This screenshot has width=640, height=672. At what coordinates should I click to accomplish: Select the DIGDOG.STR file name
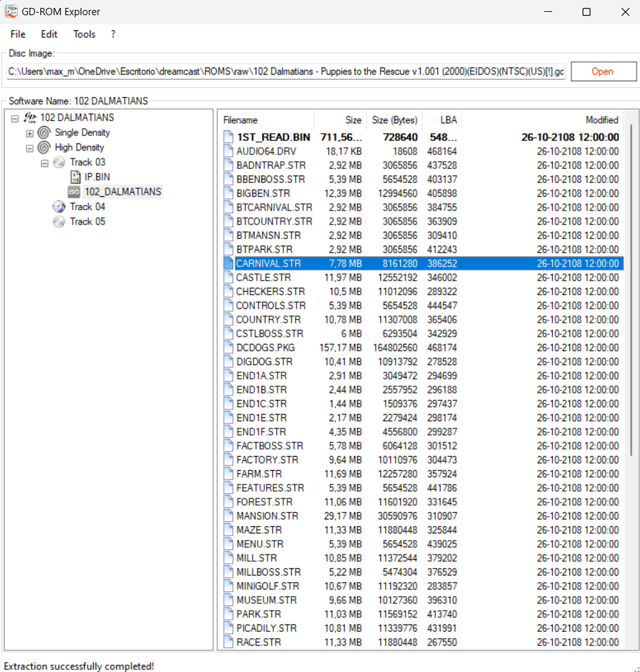264,362
